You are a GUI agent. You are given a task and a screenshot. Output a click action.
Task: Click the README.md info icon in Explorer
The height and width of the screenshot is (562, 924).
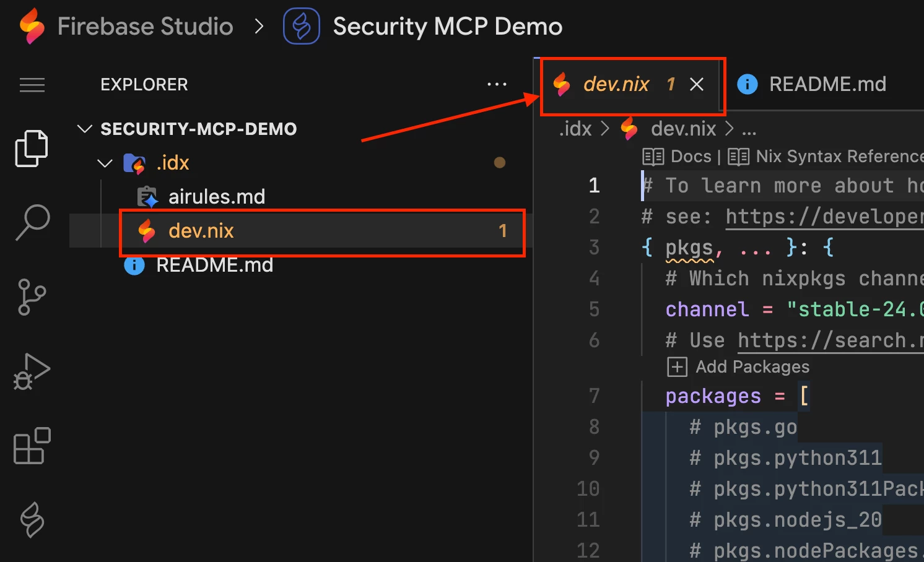pyautogui.click(x=134, y=266)
